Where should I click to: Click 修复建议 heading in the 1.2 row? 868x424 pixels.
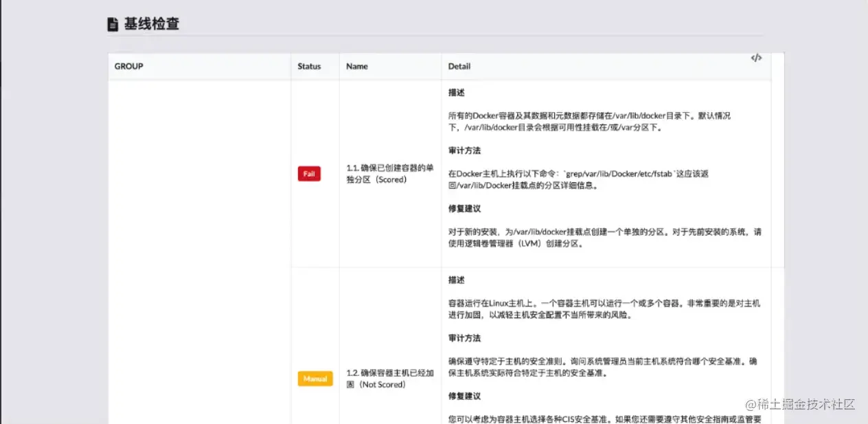coord(465,396)
